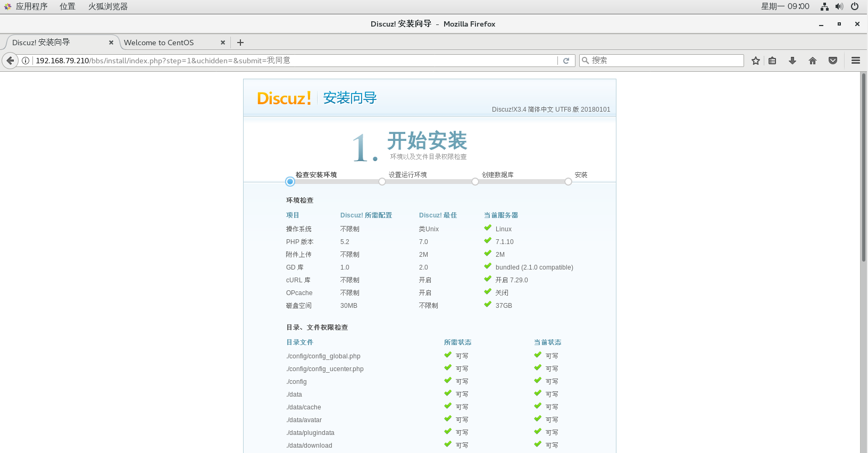Switch to the Discuz! 安装向导 tab
This screenshot has height=453, width=868.
[59, 43]
